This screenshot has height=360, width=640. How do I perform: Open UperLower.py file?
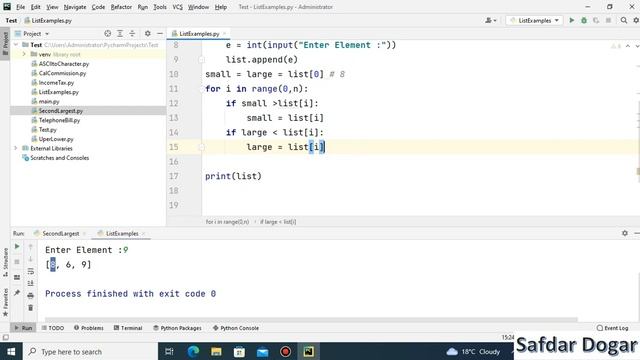pos(53,139)
